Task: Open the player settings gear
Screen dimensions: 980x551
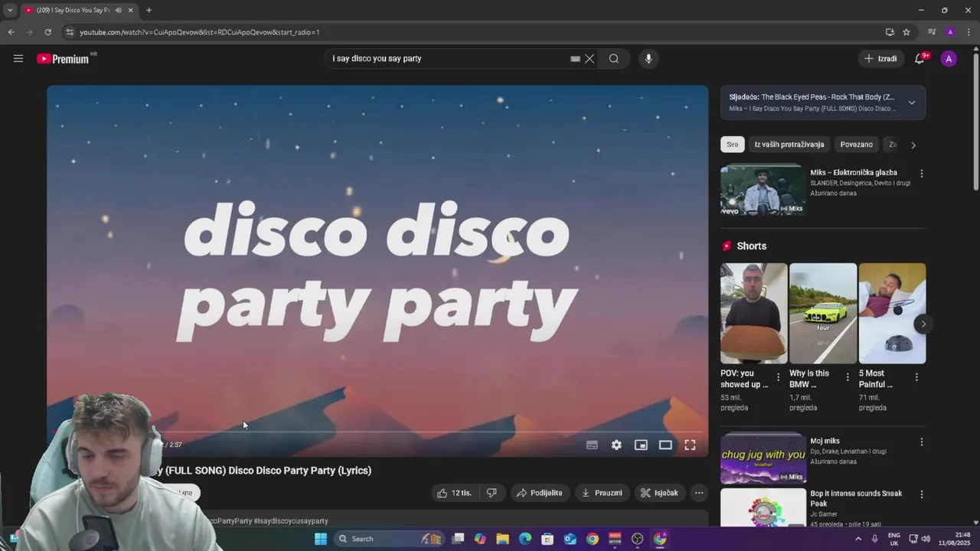Action: click(x=616, y=445)
